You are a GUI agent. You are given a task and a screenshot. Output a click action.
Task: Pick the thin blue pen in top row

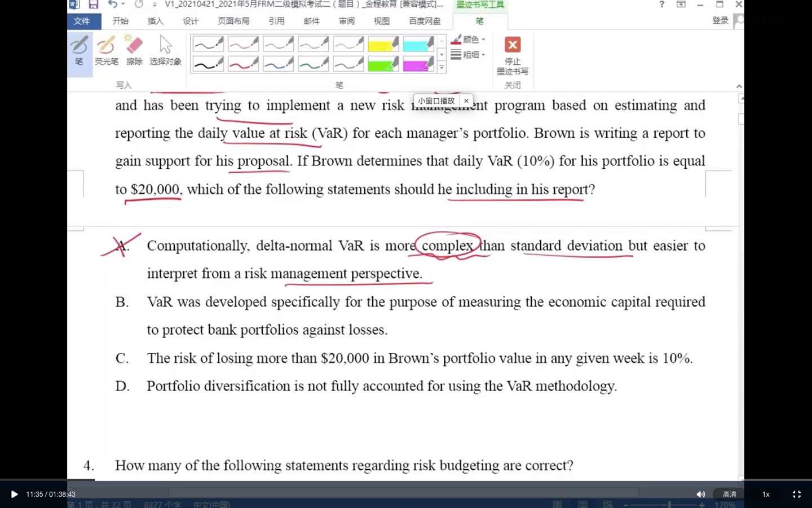coord(278,43)
